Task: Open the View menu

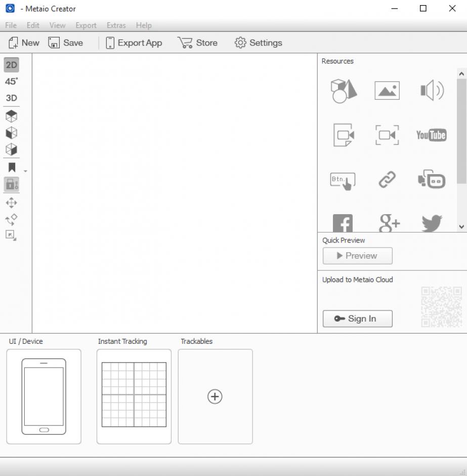Action: (57, 25)
